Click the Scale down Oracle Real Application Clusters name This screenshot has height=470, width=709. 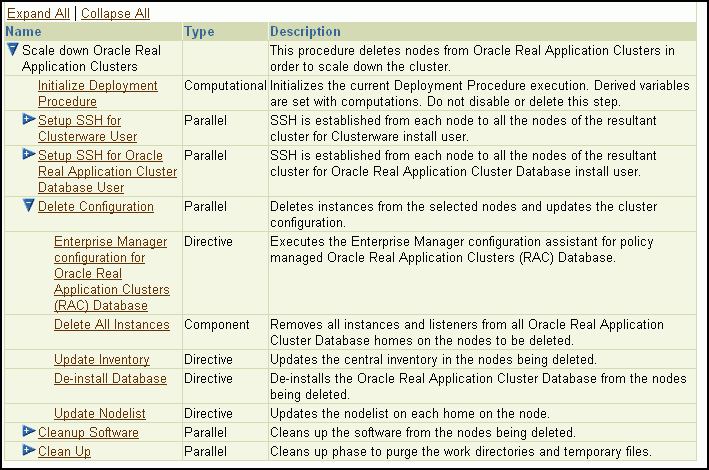coord(91,58)
